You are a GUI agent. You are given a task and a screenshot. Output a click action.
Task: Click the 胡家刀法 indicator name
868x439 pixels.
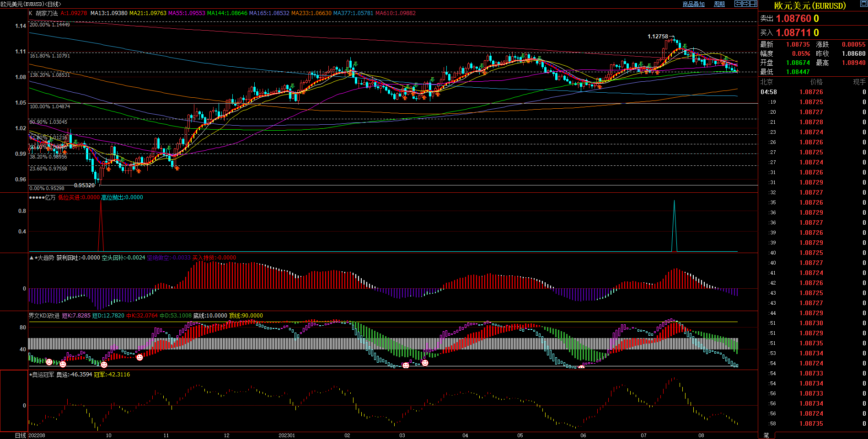[47, 13]
